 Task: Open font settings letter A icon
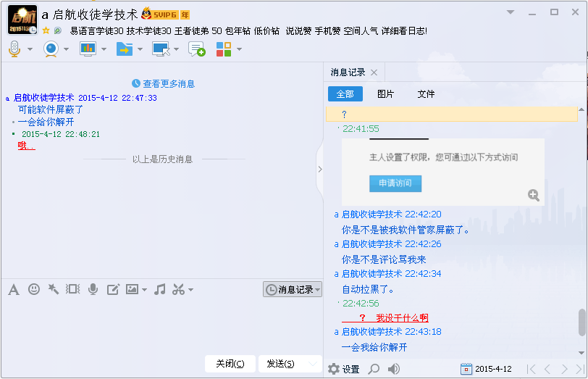(14, 290)
